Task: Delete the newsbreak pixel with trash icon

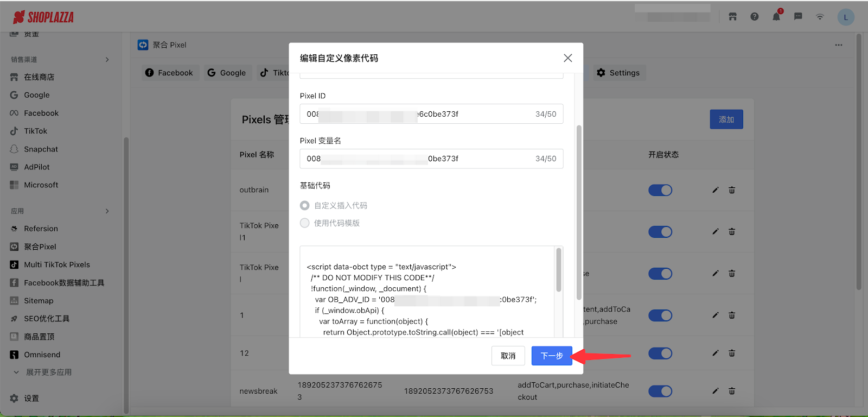Action: coord(732,391)
